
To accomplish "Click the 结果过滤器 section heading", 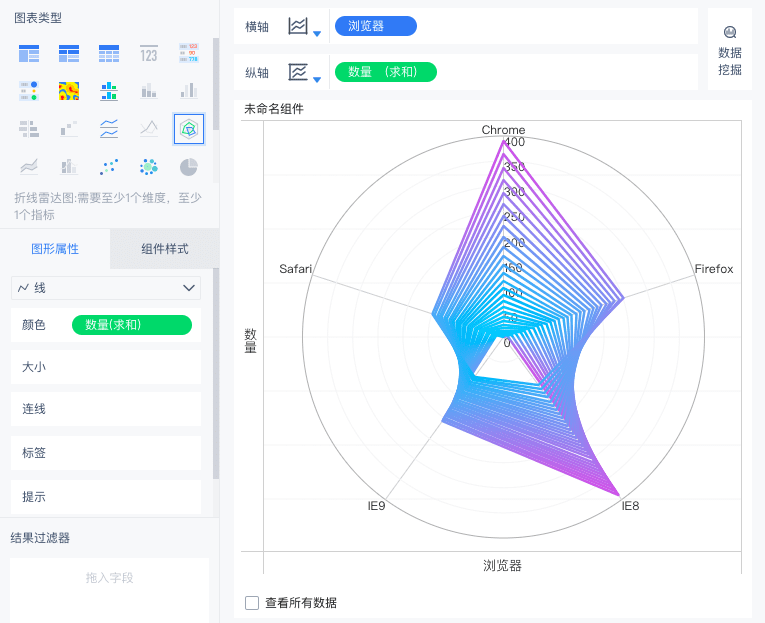I will click(x=40, y=538).
